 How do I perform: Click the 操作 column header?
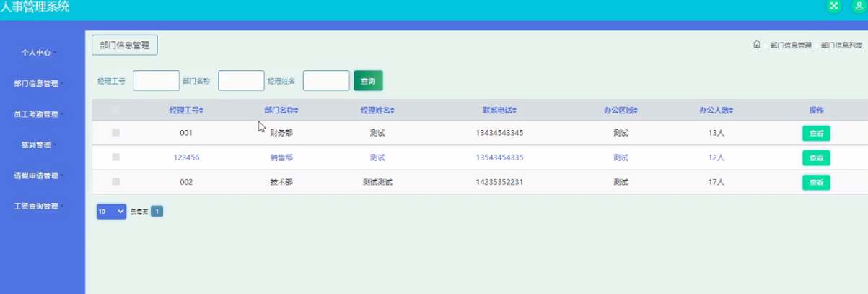(x=816, y=110)
